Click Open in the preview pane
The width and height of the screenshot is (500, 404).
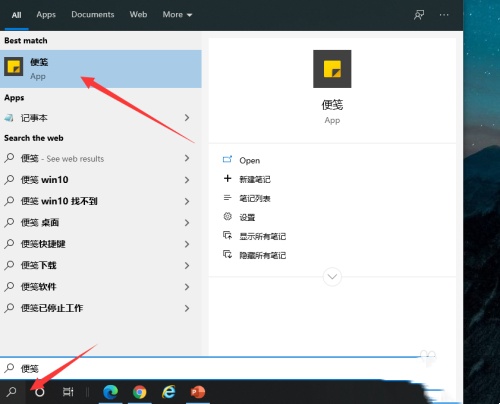point(249,160)
